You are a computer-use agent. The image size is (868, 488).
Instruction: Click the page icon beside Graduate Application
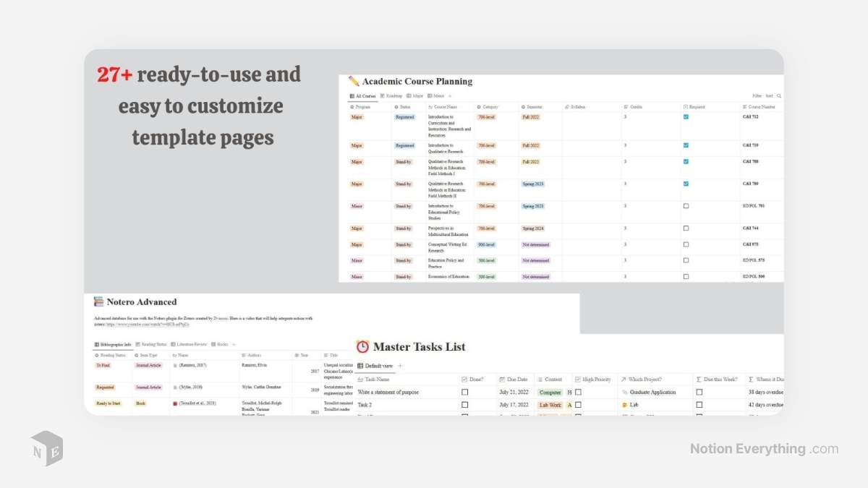point(624,392)
